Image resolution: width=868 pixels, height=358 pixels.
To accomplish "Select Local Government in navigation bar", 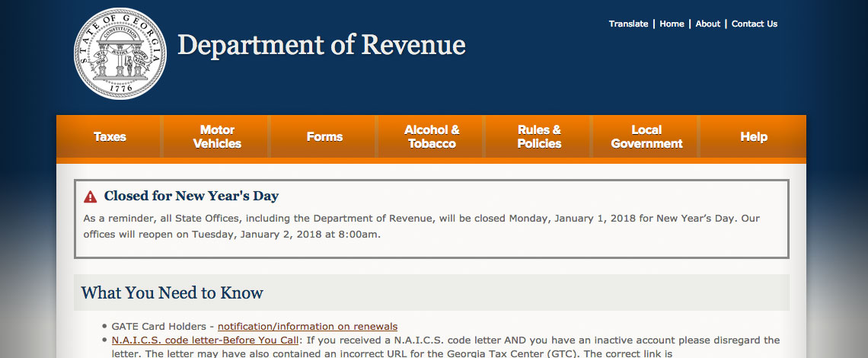I will click(646, 137).
